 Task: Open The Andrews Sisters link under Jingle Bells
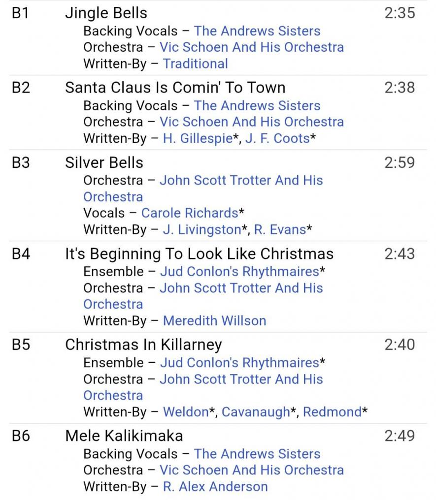(257, 31)
